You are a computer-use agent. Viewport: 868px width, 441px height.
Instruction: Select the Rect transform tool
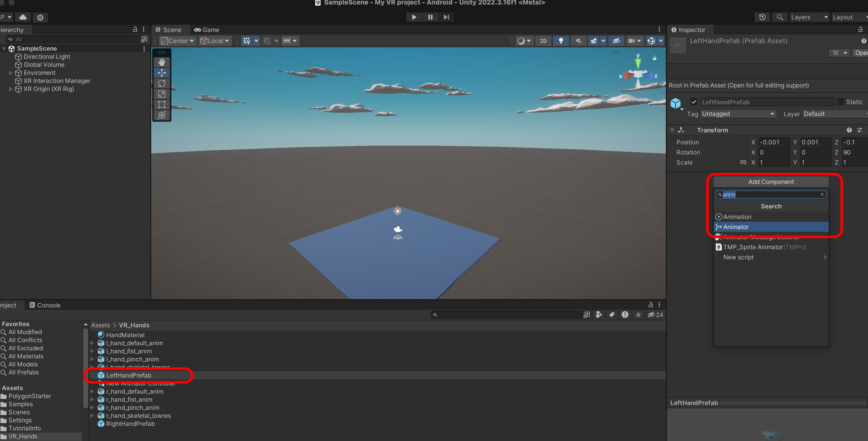pos(162,104)
